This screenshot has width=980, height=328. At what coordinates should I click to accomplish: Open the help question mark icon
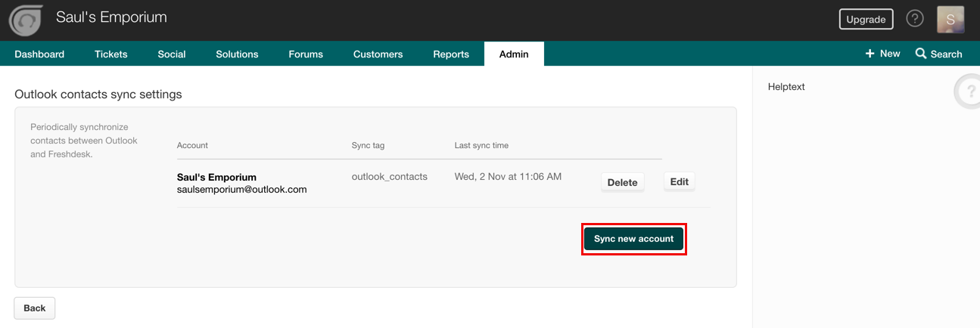915,19
